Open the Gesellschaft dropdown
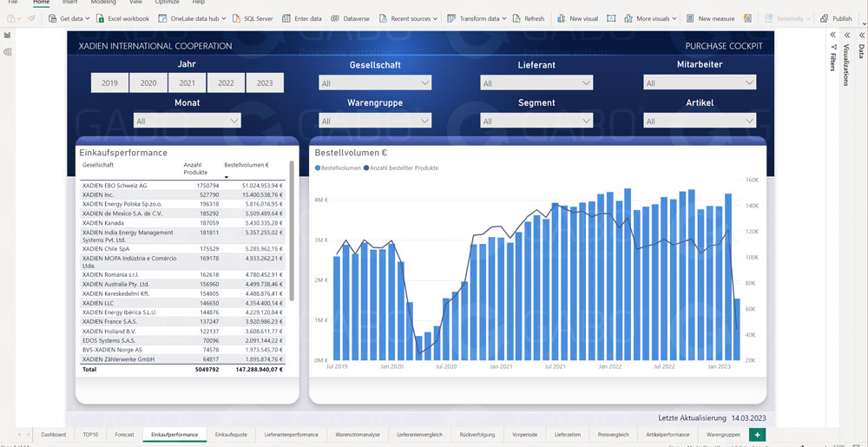 (375, 83)
